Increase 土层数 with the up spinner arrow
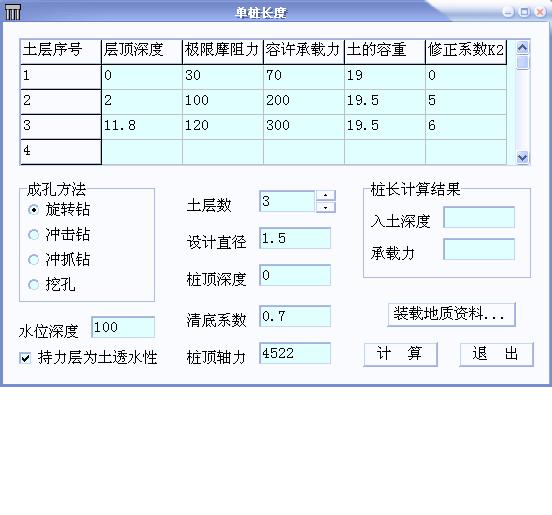Viewport: 552px width, 515px height. point(326,195)
